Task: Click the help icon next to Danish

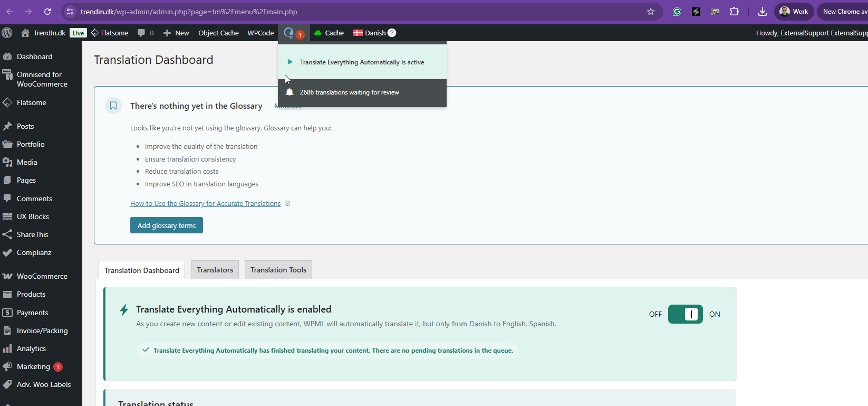Action: click(x=392, y=33)
